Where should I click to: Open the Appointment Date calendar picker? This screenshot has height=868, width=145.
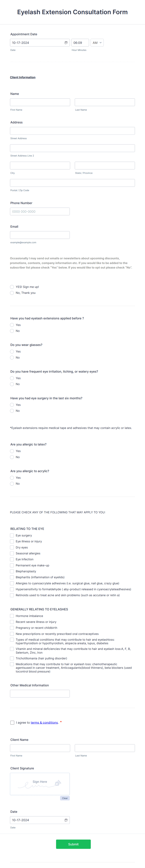[66, 42]
